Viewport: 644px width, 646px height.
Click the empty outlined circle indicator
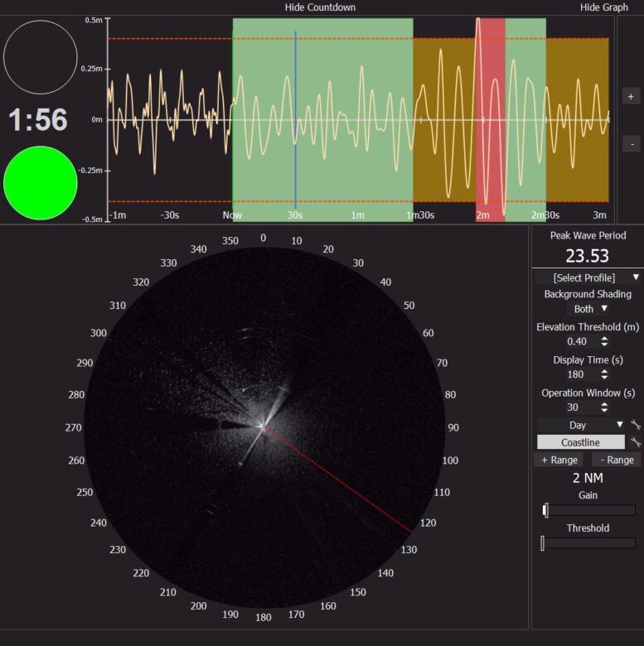(41, 57)
